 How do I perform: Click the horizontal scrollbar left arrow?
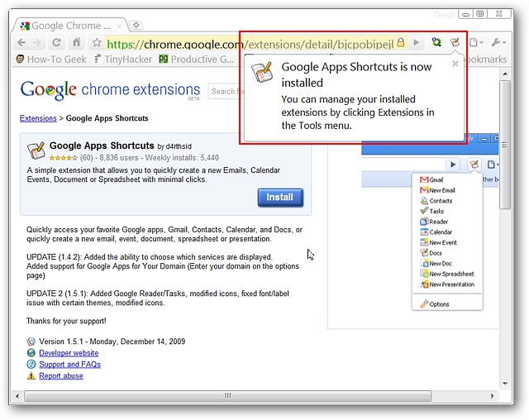(17, 396)
